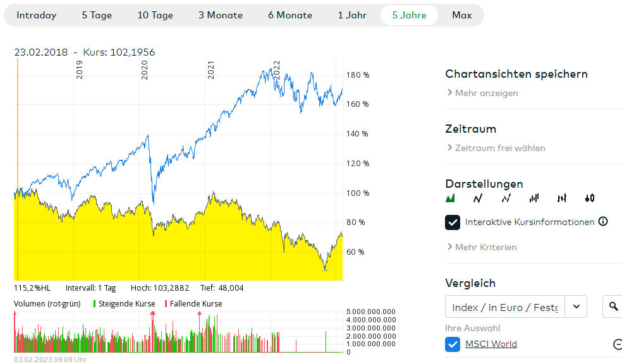Click the comparison search magnifier icon
The image size is (622, 364).
[613, 307]
